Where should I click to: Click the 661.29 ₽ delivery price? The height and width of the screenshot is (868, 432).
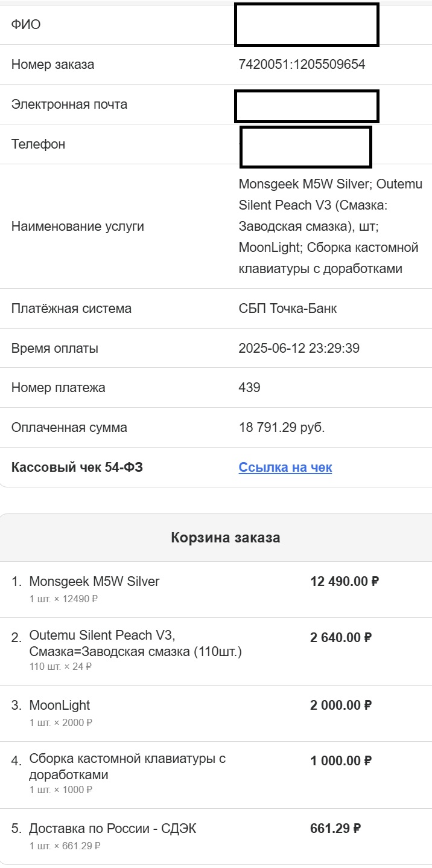pos(335,829)
